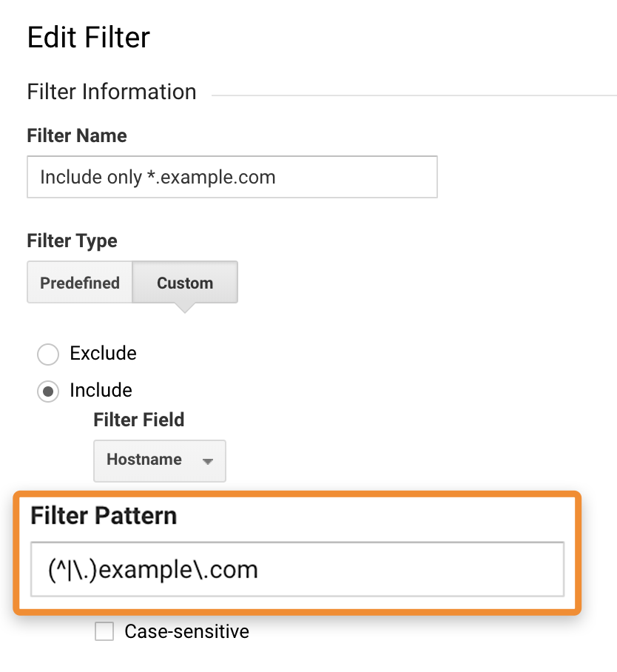Screen dimensions: 617x672
Task: Click the Filter Information section label
Action: click(x=111, y=92)
